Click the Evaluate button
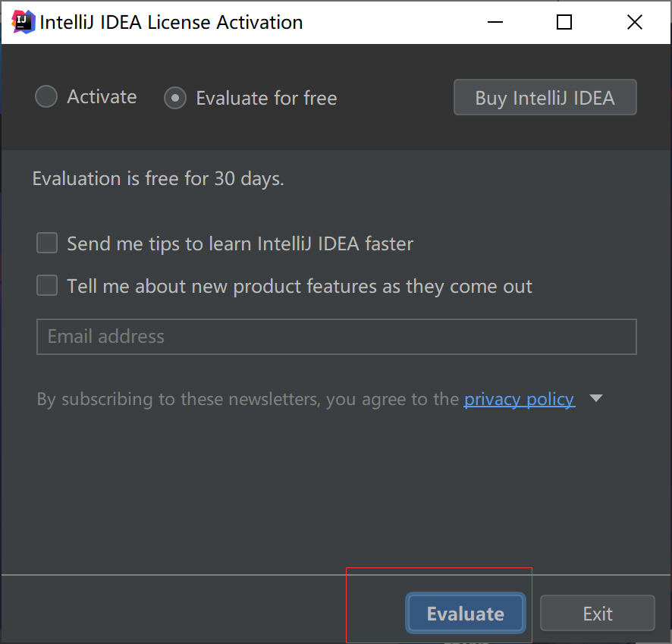 (465, 614)
